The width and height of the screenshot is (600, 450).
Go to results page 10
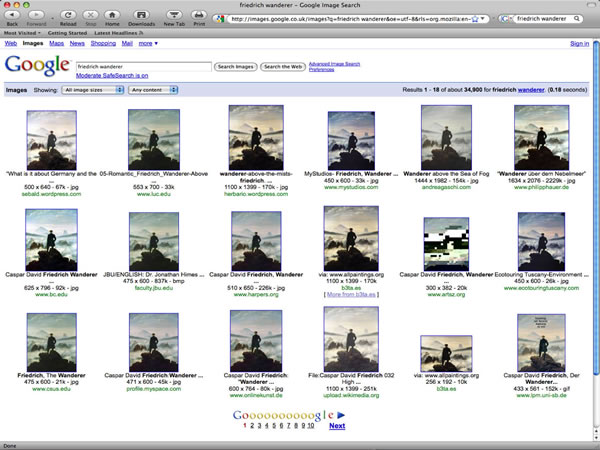pyautogui.click(x=311, y=426)
